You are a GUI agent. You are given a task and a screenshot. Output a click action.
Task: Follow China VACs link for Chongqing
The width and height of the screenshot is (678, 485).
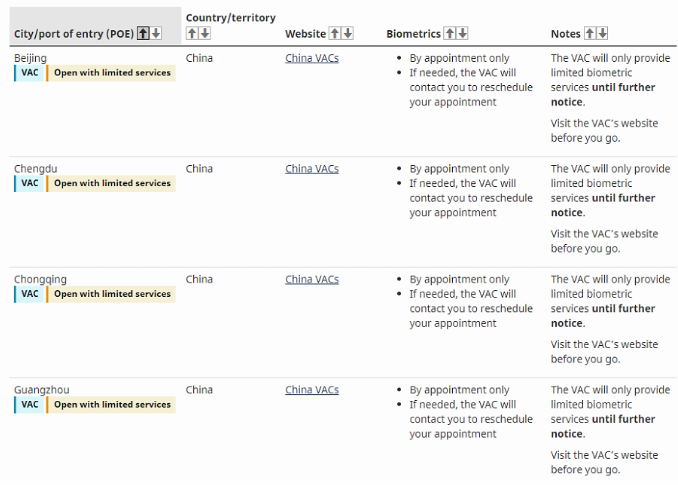[312, 280]
